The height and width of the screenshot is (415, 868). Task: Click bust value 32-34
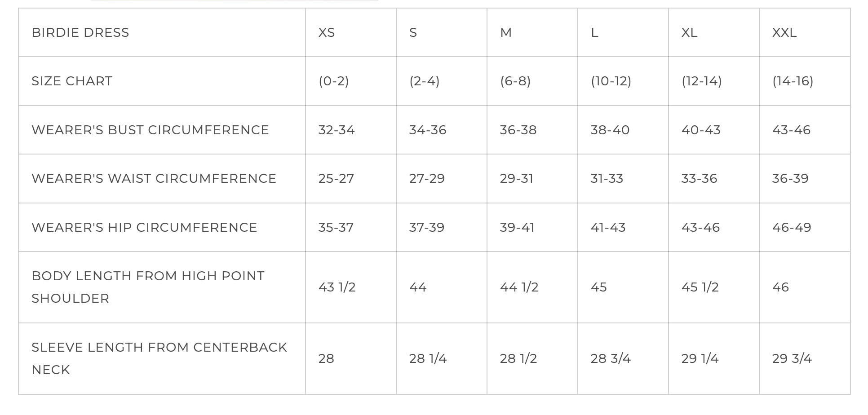click(x=337, y=130)
